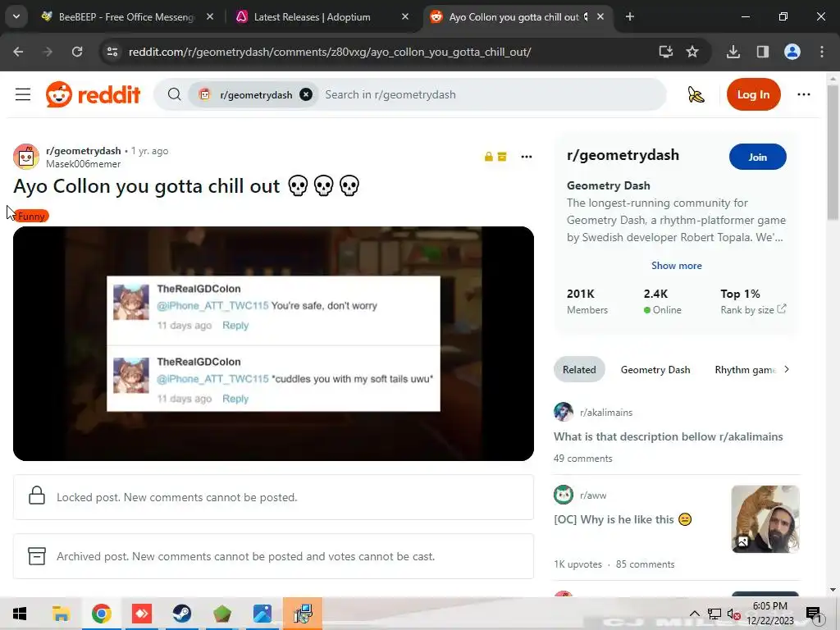840x630 pixels.
Task: Open r/aww community link
Action: pyautogui.click(x=593, y=495)
